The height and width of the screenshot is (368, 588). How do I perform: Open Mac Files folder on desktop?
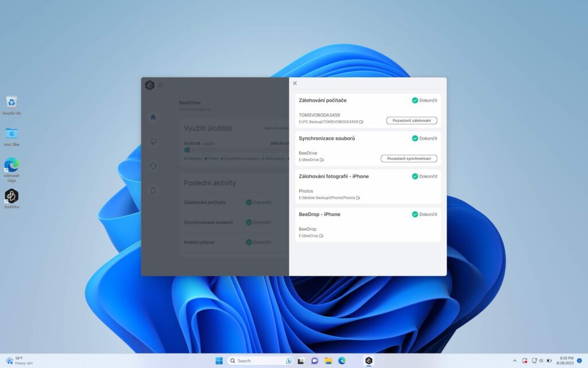pyautogui.click(x=11, y=137)
